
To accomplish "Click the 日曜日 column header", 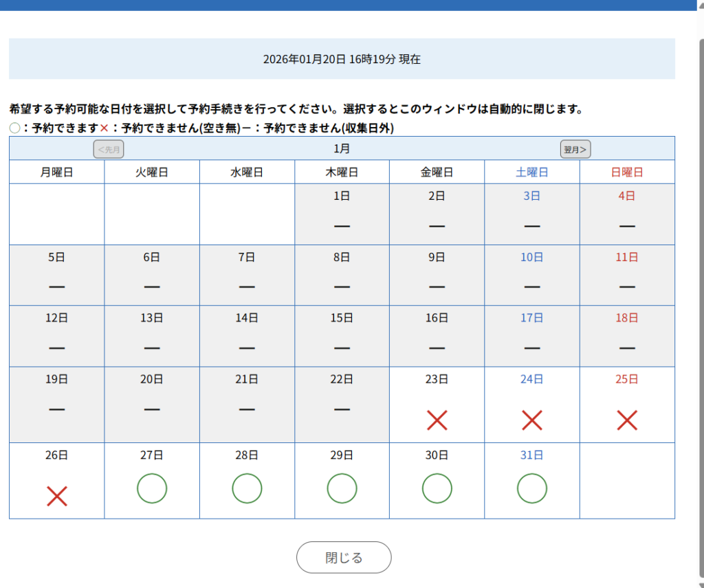I will tap(627, 172).
